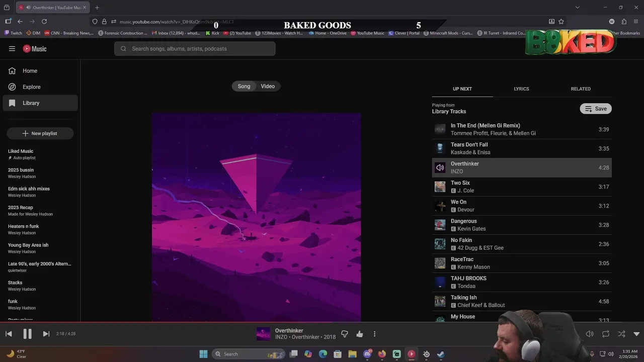Select the UP NEXT tab

click(x=462, y=89)
